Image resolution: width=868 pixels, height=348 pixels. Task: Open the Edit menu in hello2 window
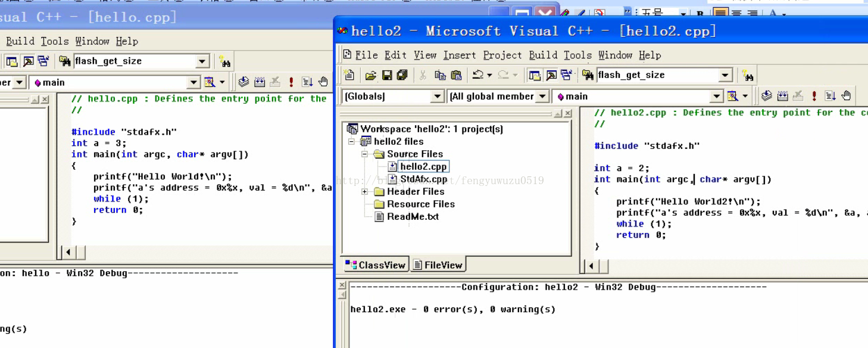coord(395,55)
